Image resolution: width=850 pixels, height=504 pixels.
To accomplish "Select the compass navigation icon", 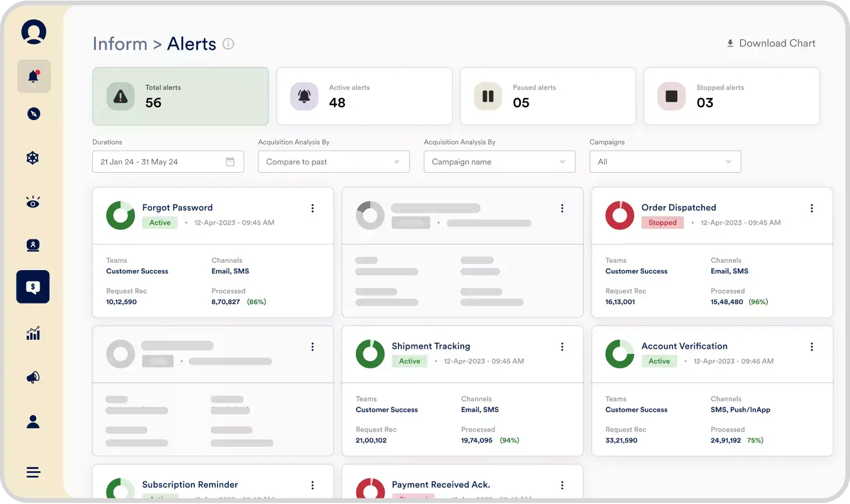I will click(x=33, y=114).
